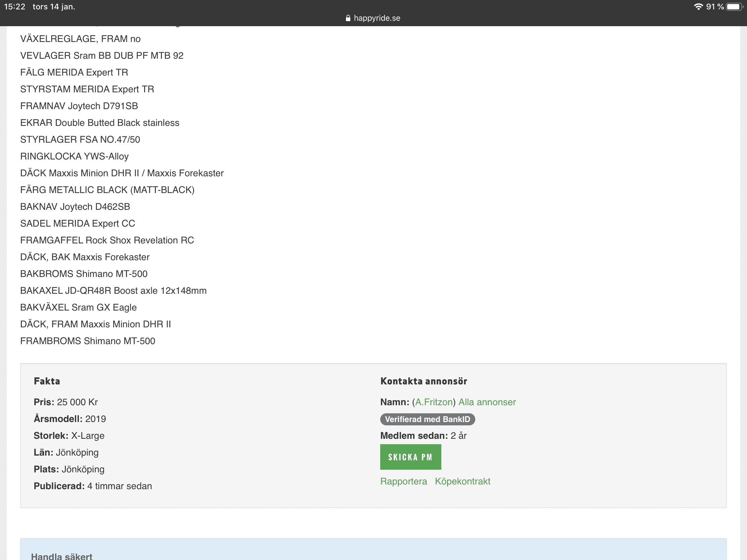Open Alla annonser link
Viewport: 747px width, 560px height.
pyautogui.click(x=487, y=402)
